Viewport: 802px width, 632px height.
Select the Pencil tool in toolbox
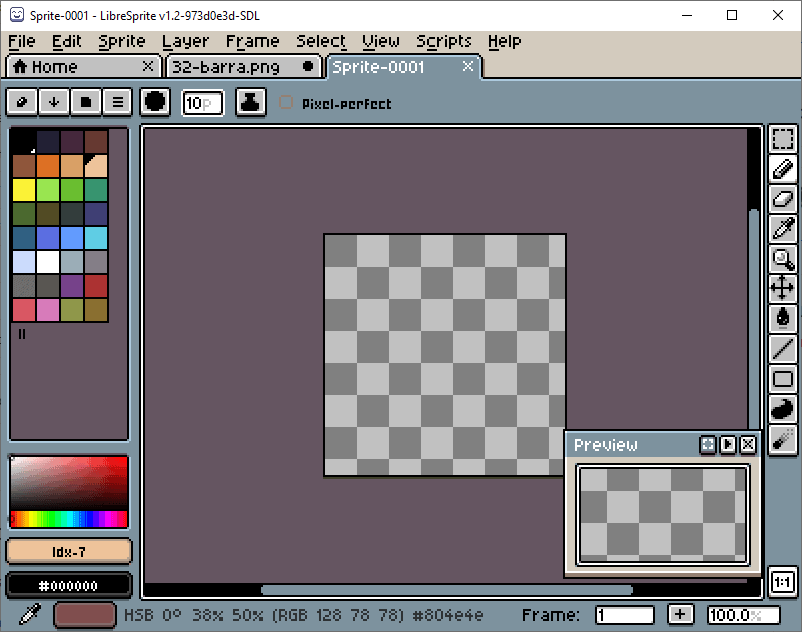click(783, 169)
